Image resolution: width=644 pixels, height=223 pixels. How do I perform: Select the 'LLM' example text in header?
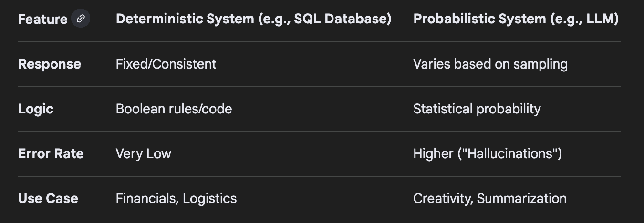pyautogui.click(x=602, y=19)
